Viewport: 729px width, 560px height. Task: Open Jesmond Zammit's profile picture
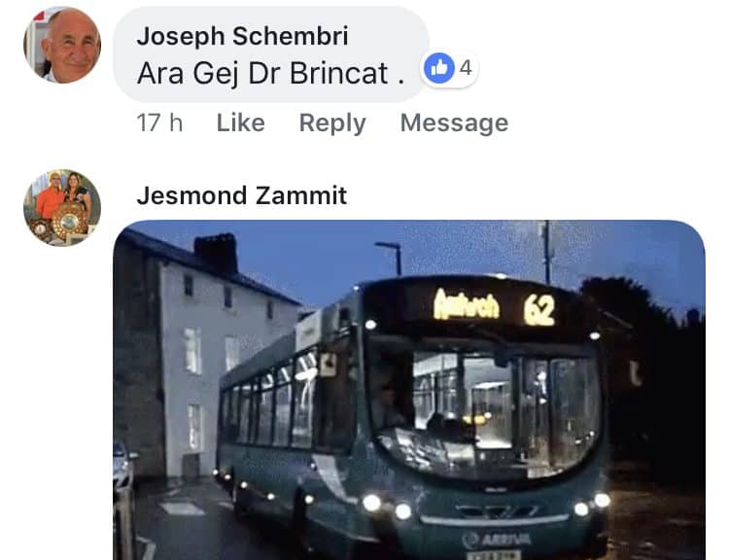point(62,207)
